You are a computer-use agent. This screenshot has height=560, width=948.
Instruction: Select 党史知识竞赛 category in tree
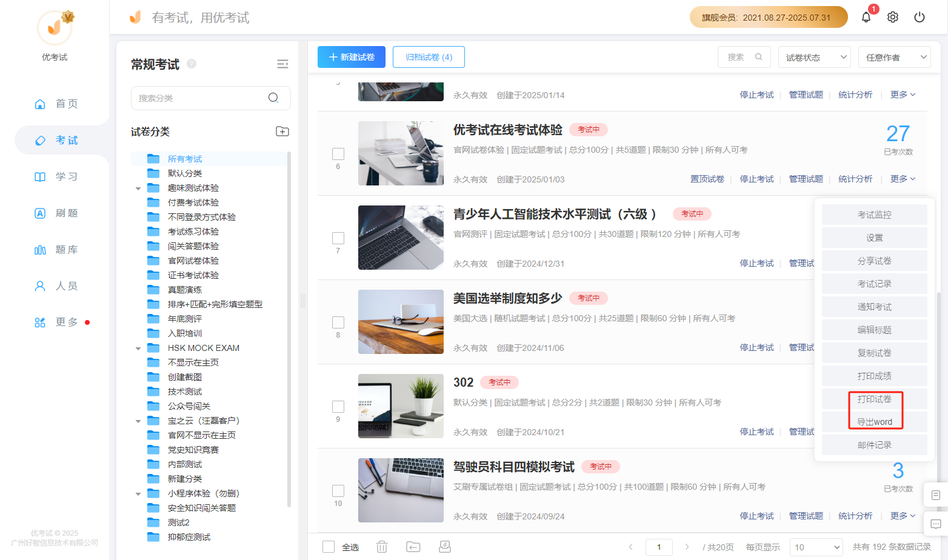[x=193, y=450]
